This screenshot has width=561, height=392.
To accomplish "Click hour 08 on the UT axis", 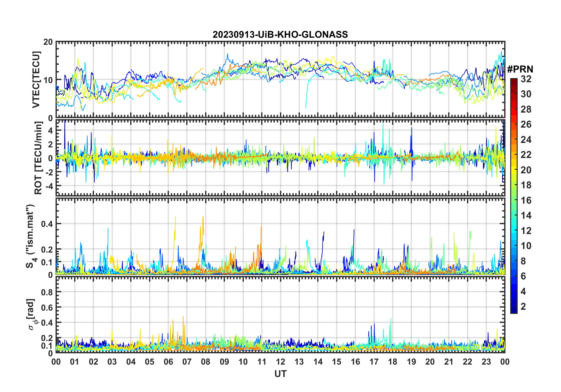I will 206,362.
